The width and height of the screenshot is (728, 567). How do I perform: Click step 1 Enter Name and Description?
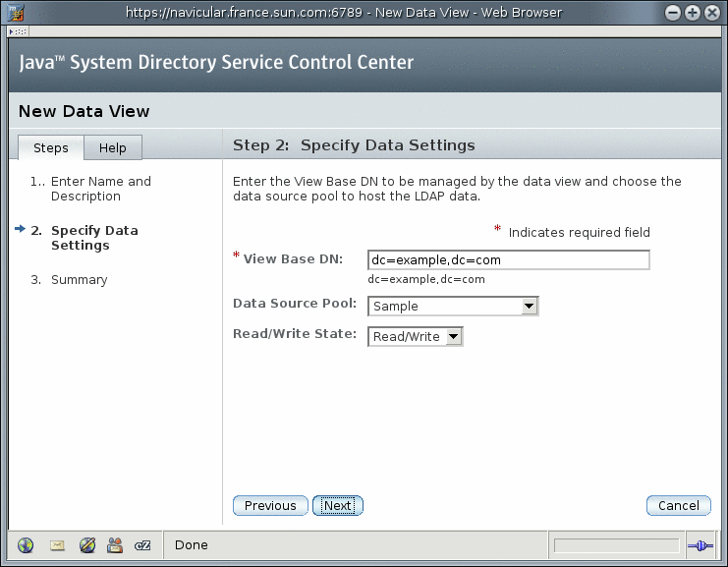101,189
